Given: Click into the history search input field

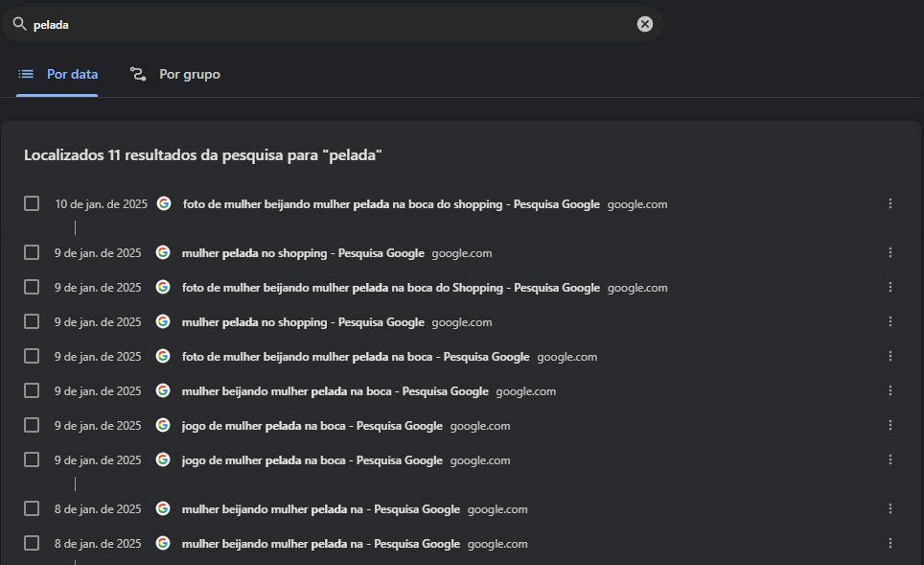Looking at the screenshot, I should coord(332,25).
